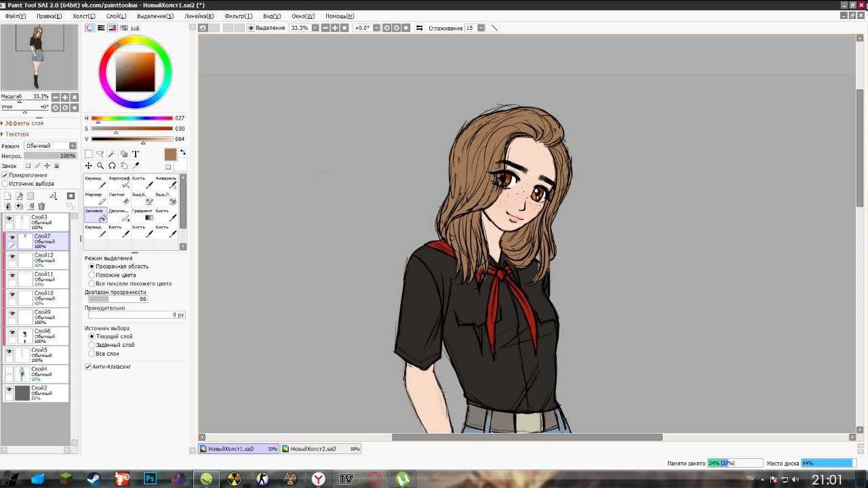Choose the Градиент gradient tool

coord(142,215)
